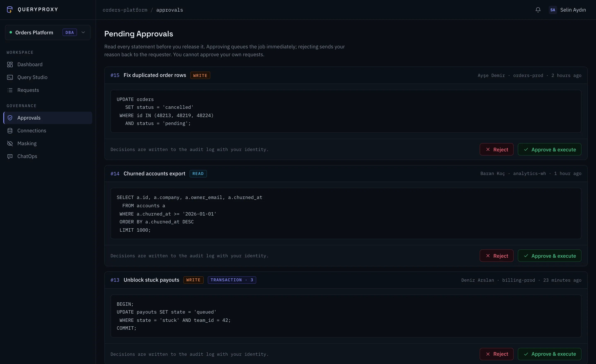Click the SA user avatar

click(553, 10)
